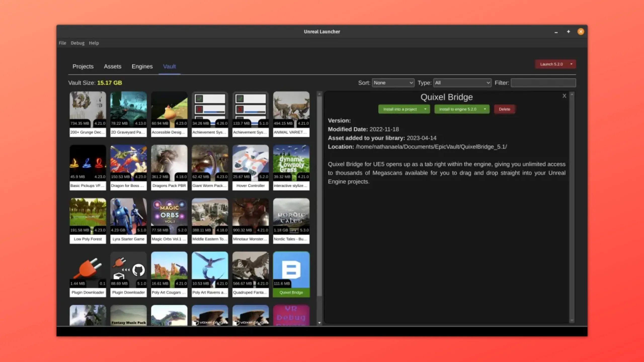
Task: Select the Vault tab
Action: pos(169,66)
